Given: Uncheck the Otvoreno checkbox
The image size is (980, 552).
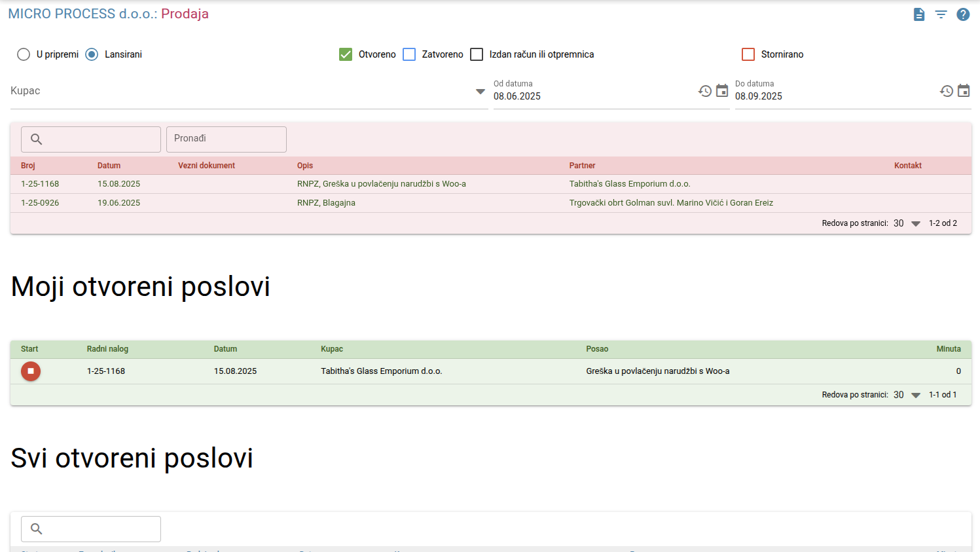Looking at the screenshot, I should tap(346, 54).
